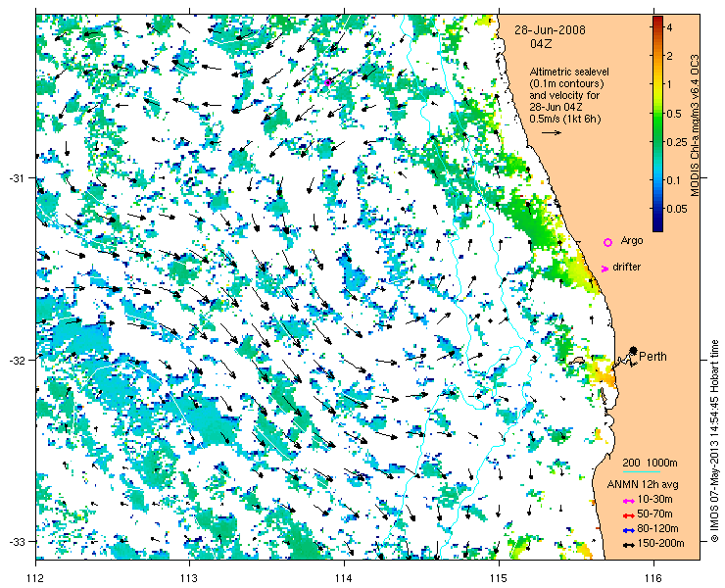
Task: Click the '150-200m' depth label
Action: 660,544
